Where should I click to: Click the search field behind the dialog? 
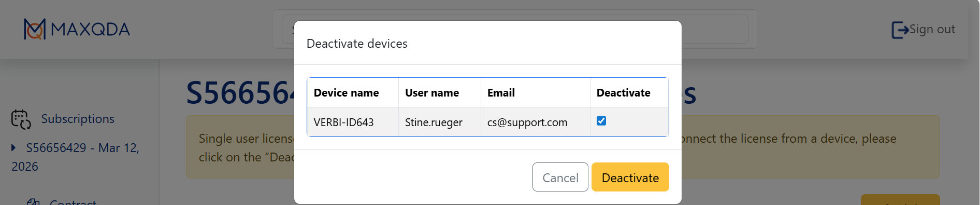[715, 29]
